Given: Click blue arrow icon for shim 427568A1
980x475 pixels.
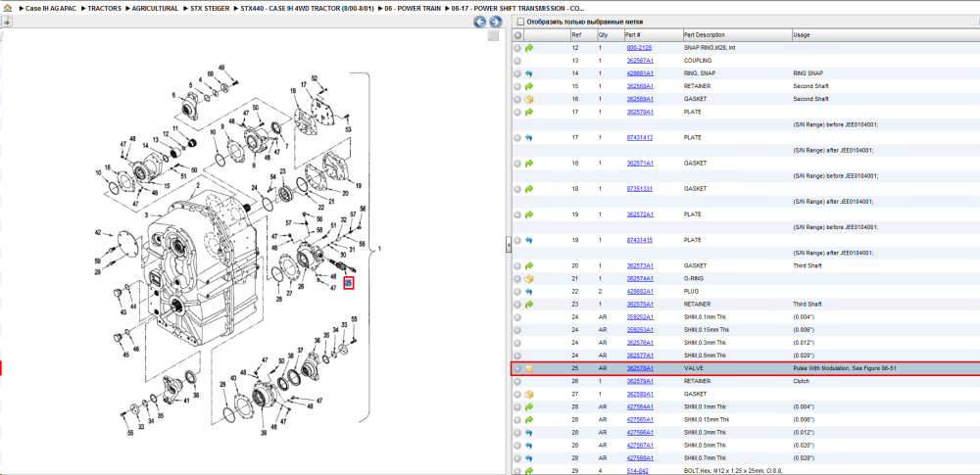Looking at the screenshot, I should coord(529,458).
